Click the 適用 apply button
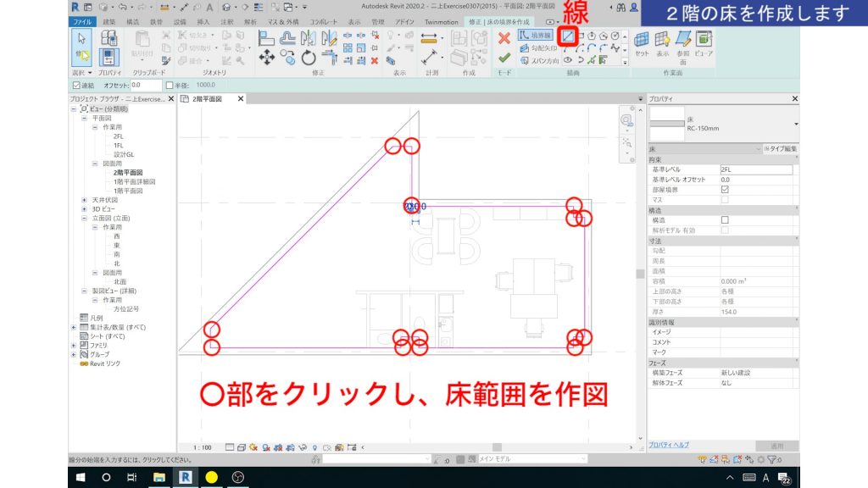 (776, 446)
